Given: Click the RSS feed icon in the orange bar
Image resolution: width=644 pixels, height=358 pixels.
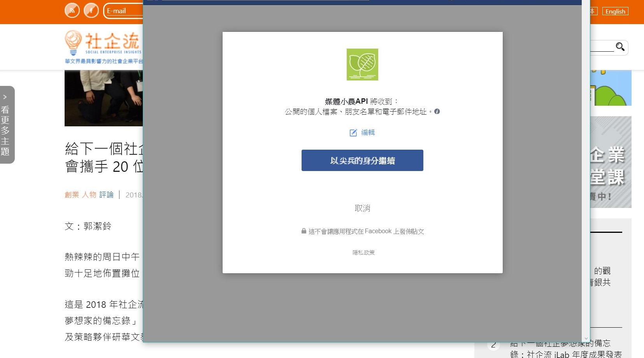Looking at the screenshot, I should pyautogui.click(x=72, y=10).
